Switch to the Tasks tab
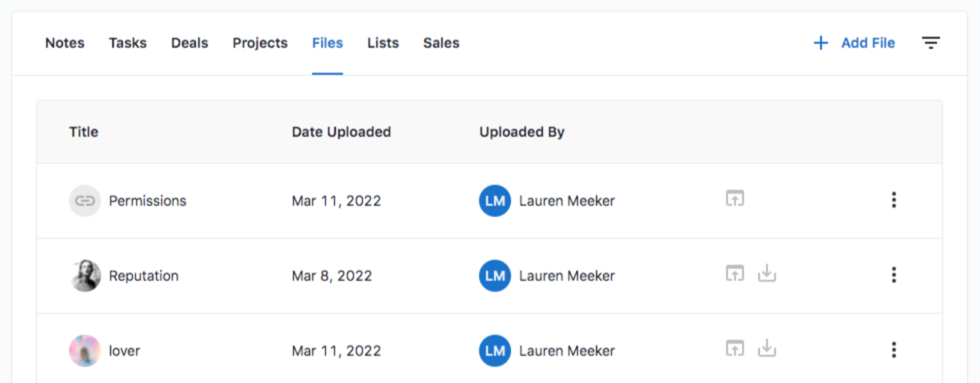The height and width of the screenshot is (383, 980). coord(128,43)
